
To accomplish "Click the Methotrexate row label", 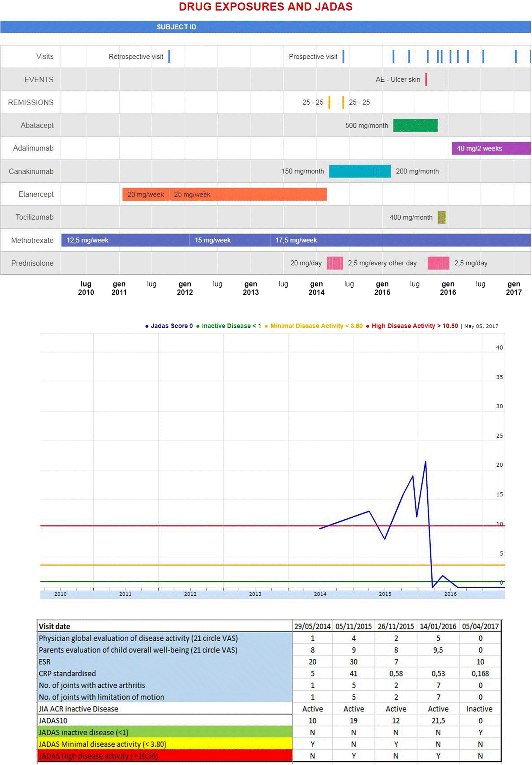I will (x=32, y=240).
